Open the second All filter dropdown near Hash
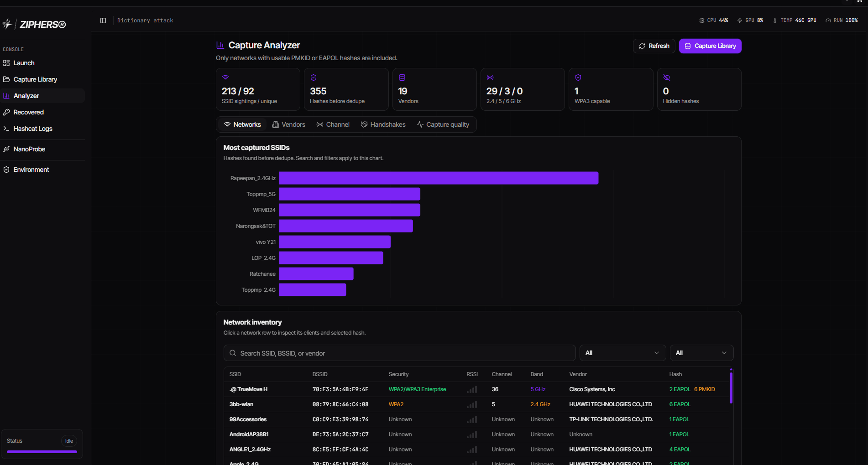This screenshot has height=465, width=868. coord(701,353)
